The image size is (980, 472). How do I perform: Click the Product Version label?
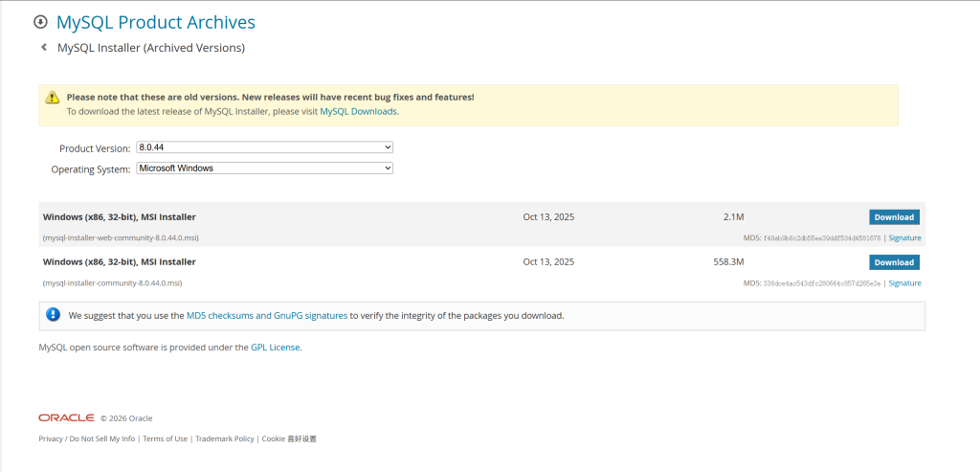click(95, 148)
